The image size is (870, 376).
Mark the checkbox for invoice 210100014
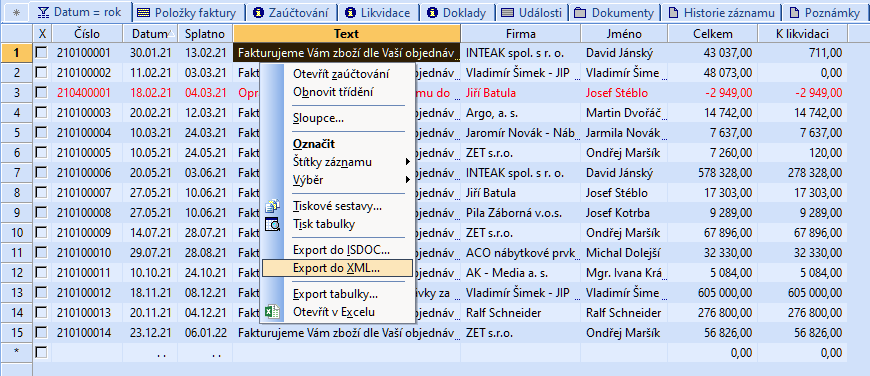(x=42, y=332)
